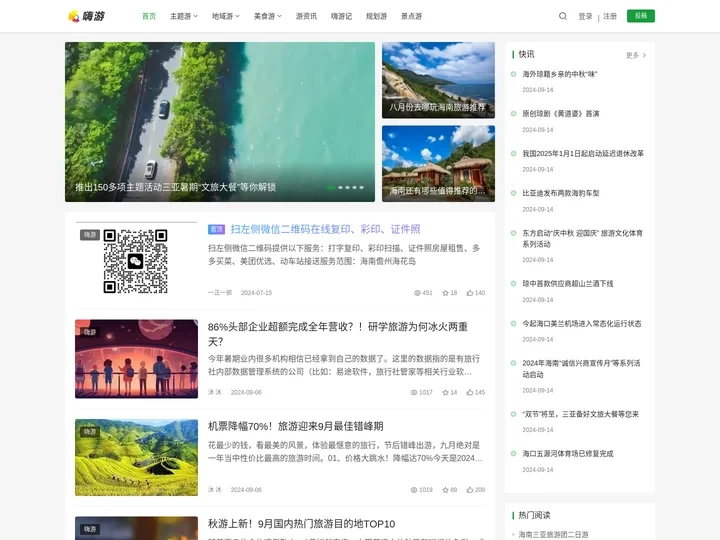Screen dimensions: 720x540
Task: Click the 快讯 section heading
Action: coord(526,54)
